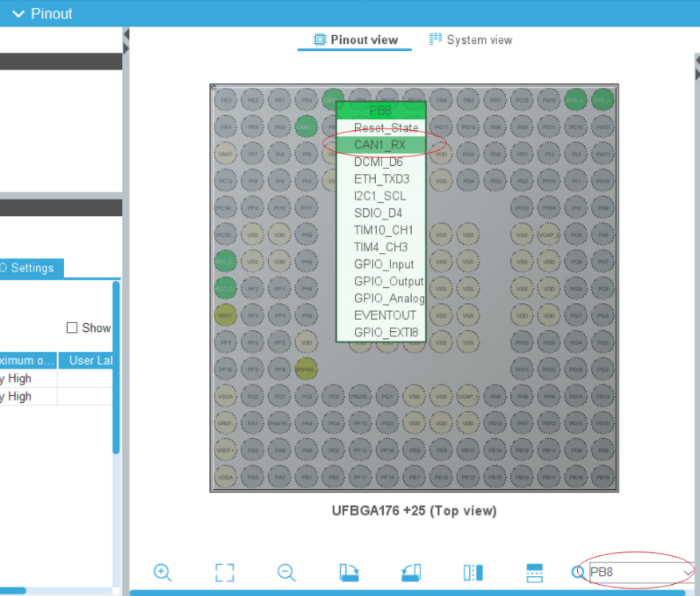Click the PA3 pin
The height and width of the screenshot is (596, 700).
tap(253, 477)
